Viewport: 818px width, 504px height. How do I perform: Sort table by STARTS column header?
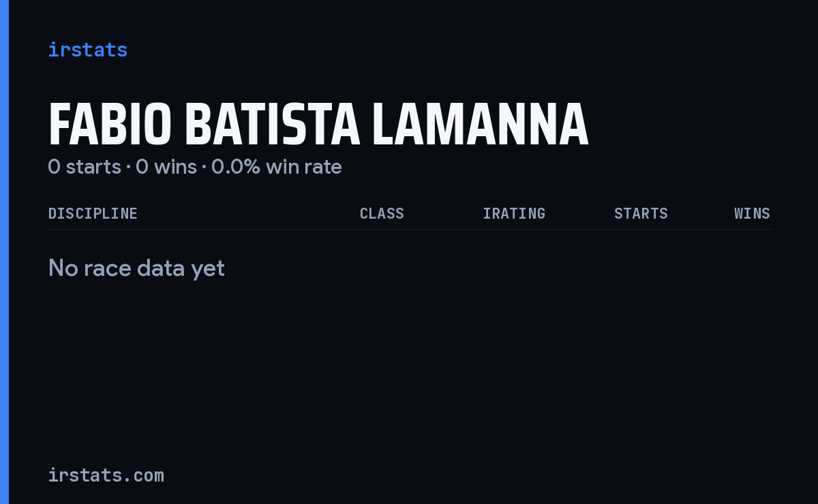[x=641, y=213]
